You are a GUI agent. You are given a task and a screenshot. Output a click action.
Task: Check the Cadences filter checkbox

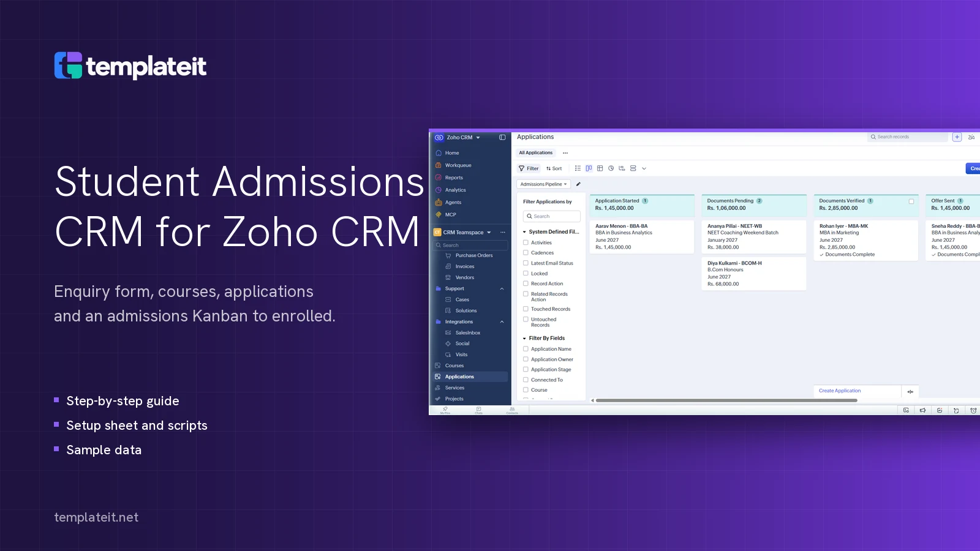(526, 253)
